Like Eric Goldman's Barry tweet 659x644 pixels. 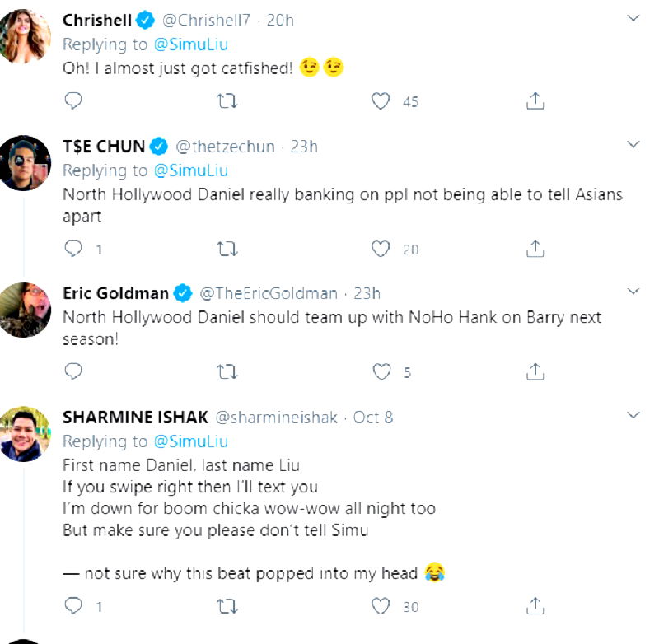381,372
